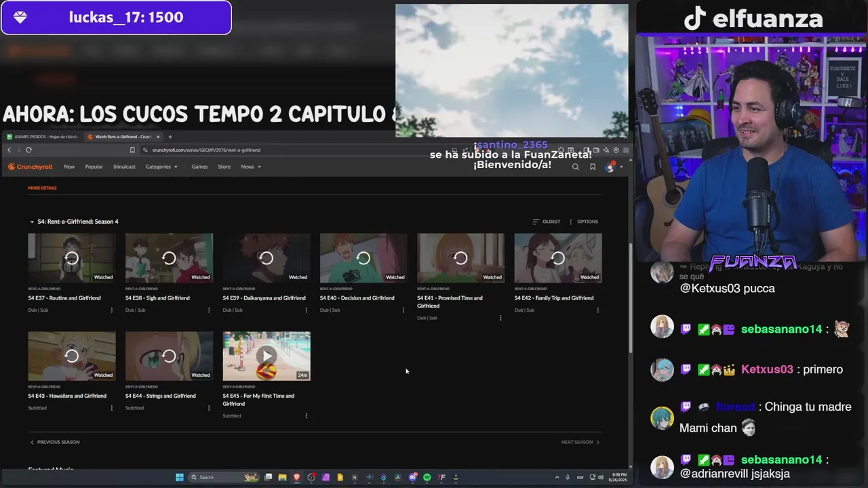Click Ketxus03 username in chat
The height and width of the screenshot is (488, 868).
click(x=767, y=370)
